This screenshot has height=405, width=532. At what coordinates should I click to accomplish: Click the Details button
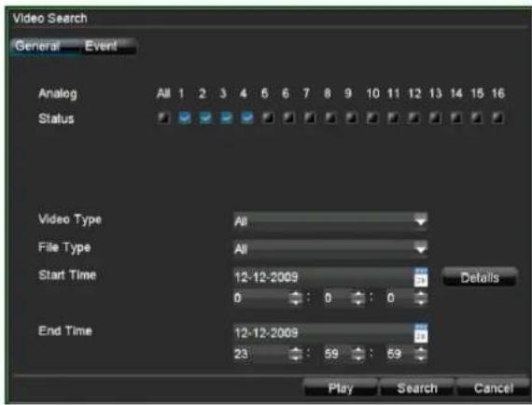(x=480, y=277)
